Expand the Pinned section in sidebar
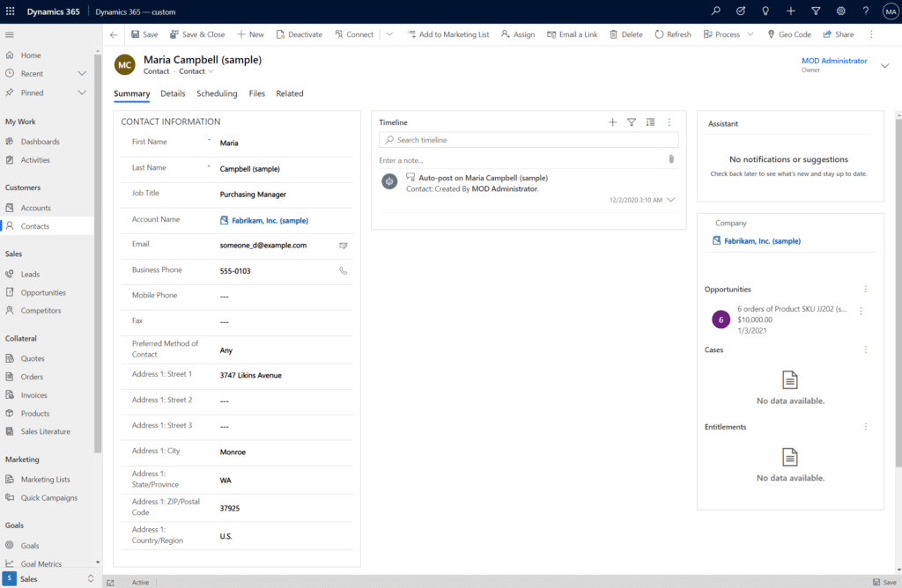The image size is (902, 588). click(x=82, y=92)
